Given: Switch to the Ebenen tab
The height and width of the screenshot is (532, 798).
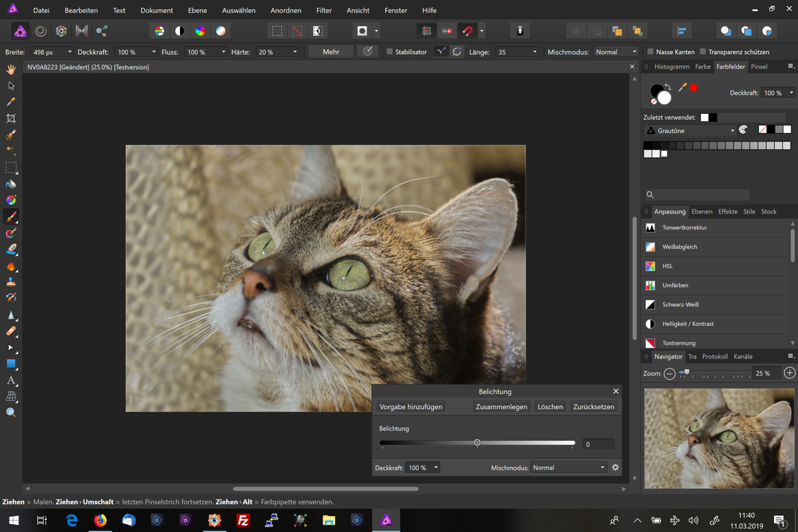Looking at the screenshot, I should (702, 211).
